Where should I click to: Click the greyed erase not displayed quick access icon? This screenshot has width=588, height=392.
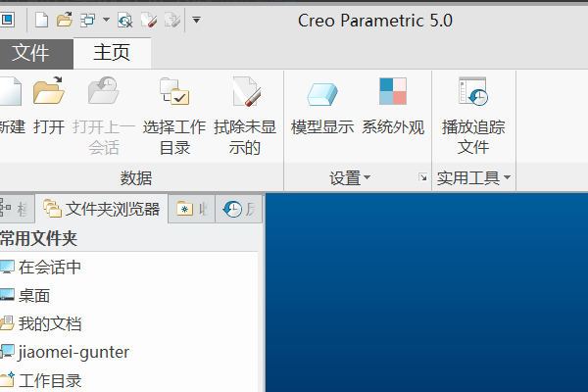[x=172, y=20]
